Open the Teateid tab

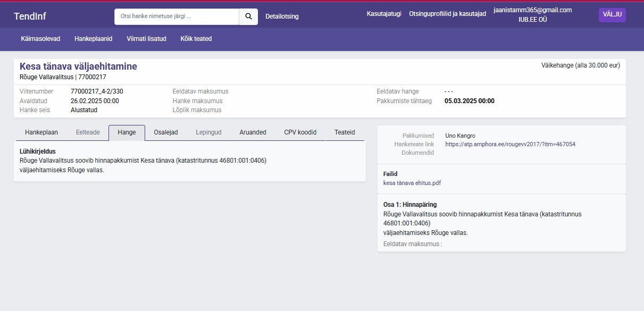pyautogui.click(x=345, y=132)
